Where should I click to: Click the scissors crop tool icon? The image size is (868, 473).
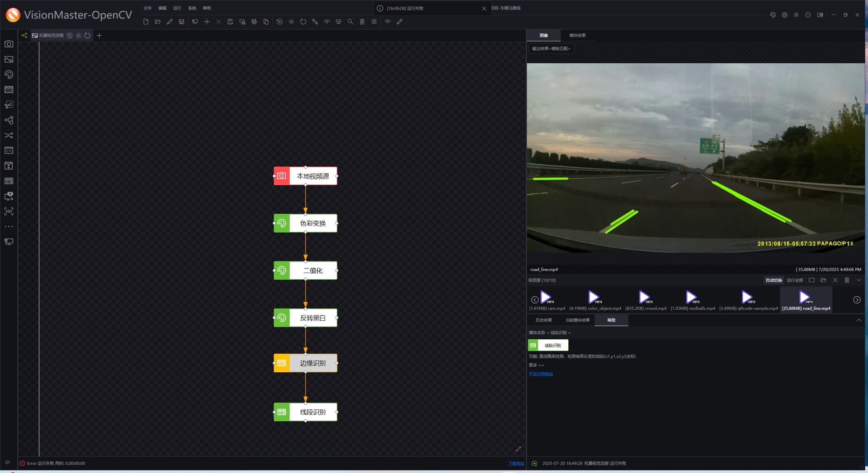pyautogui.click(x=9, y=105)
